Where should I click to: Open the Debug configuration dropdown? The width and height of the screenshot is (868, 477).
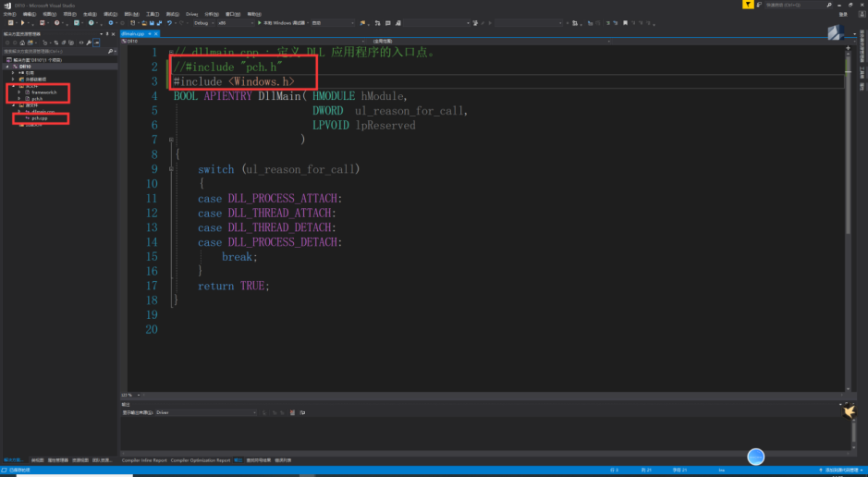tap(205, 23)
